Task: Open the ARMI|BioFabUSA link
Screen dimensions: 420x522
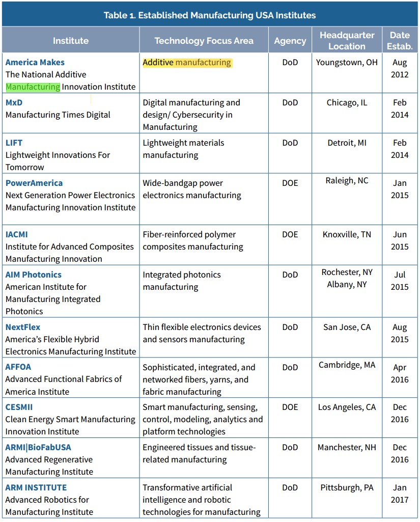Action: 38,448
